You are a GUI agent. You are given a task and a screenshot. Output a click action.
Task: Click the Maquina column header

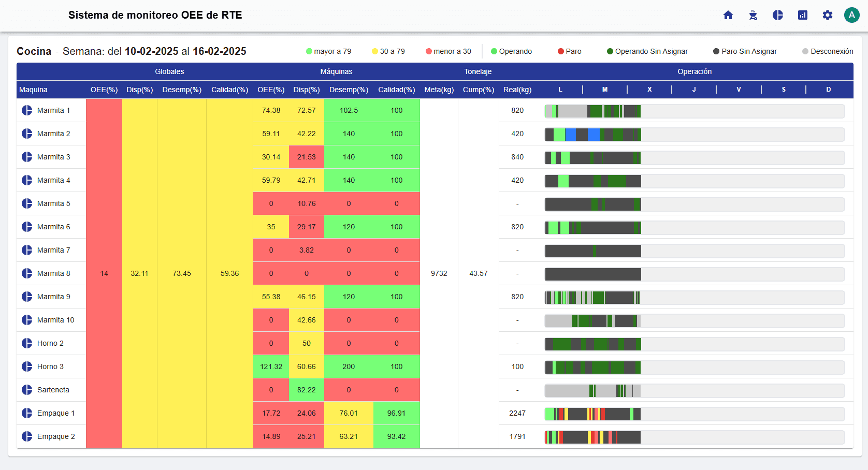pyautogui.click(x=33, y=90)
